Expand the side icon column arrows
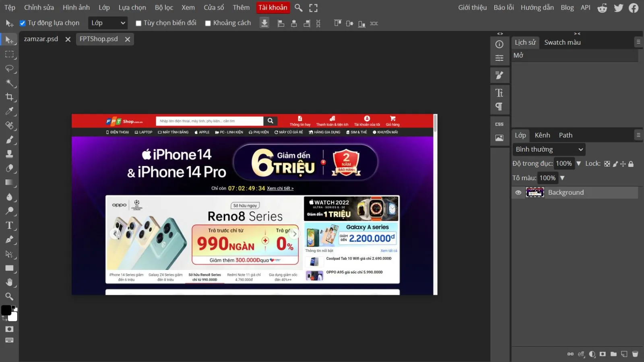Screen dimensions: 644x362 point(500,34)
